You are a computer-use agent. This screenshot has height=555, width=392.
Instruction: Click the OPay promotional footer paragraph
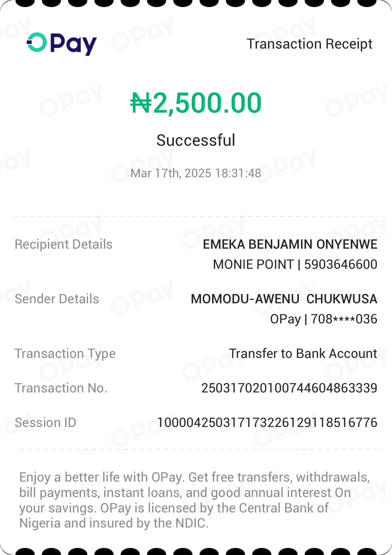pyautogui.click(x=194, y=500)
